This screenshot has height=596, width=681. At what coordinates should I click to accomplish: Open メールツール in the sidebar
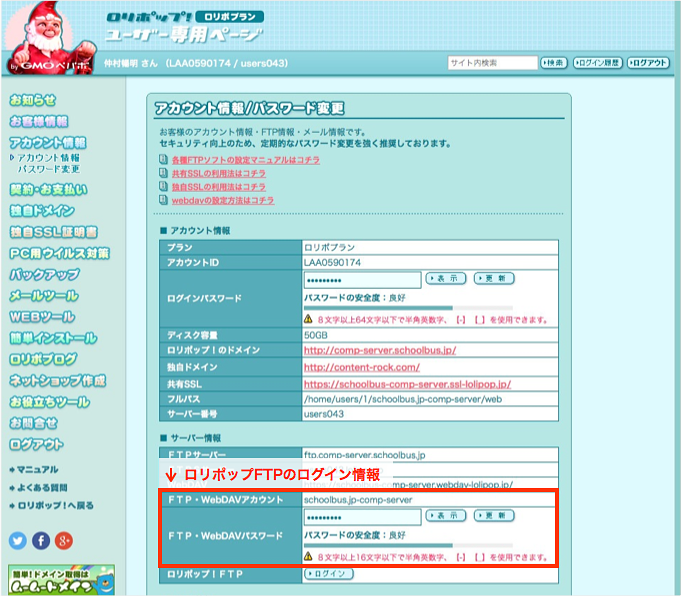[x=44, y=296]
